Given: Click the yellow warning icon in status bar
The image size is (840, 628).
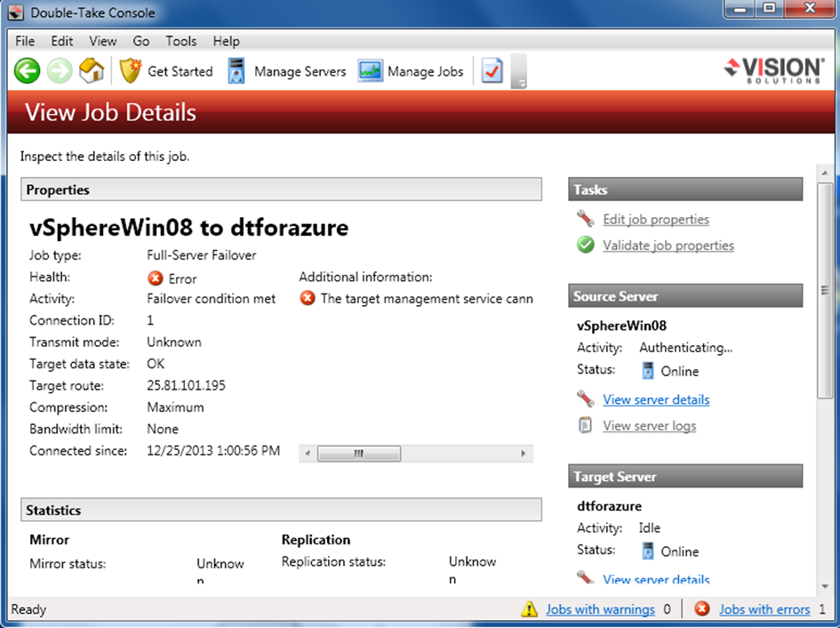Looking at the screenshot, I should coord(529,608).
